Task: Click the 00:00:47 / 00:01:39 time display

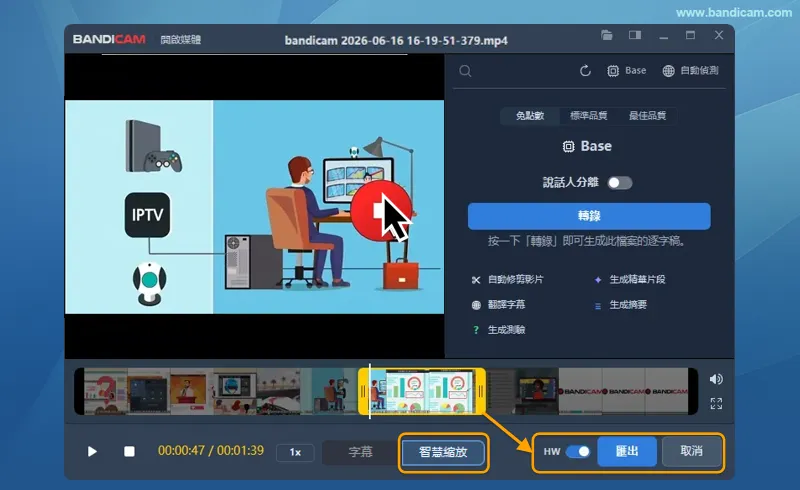Action: 211,451
